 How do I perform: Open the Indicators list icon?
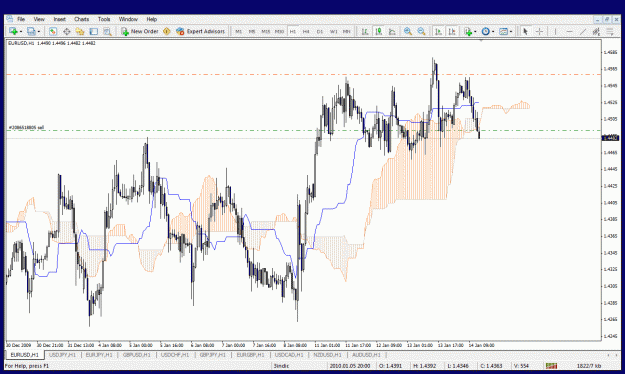click(468, 31)
